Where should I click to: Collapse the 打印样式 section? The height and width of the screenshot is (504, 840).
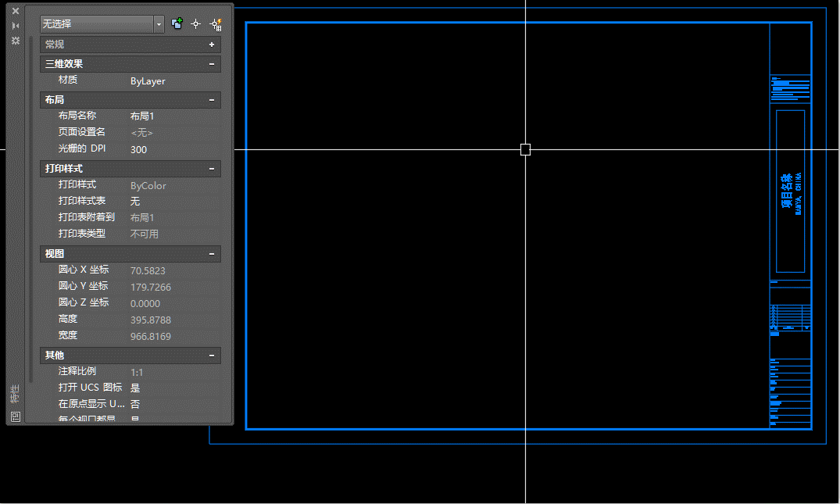212,169
